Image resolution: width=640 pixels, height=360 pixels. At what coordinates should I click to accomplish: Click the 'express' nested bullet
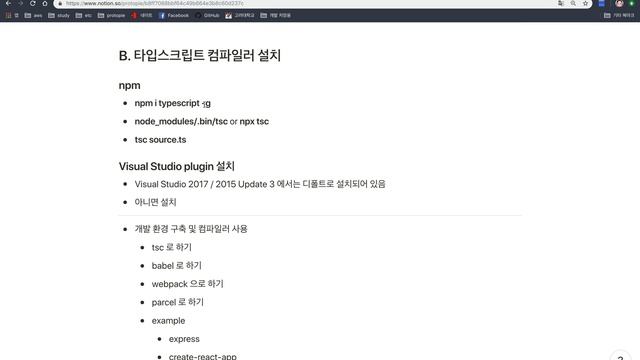[x=184, y=339]
